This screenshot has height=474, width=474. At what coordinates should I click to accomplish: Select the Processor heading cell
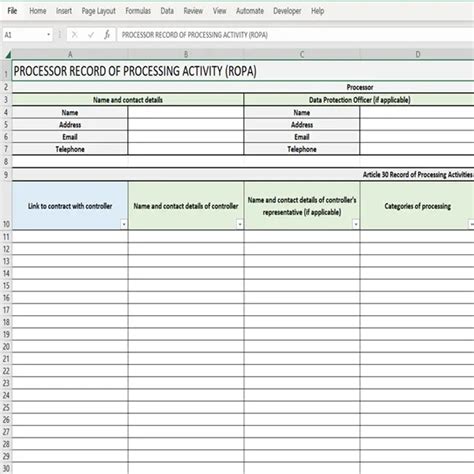(243, 87)
